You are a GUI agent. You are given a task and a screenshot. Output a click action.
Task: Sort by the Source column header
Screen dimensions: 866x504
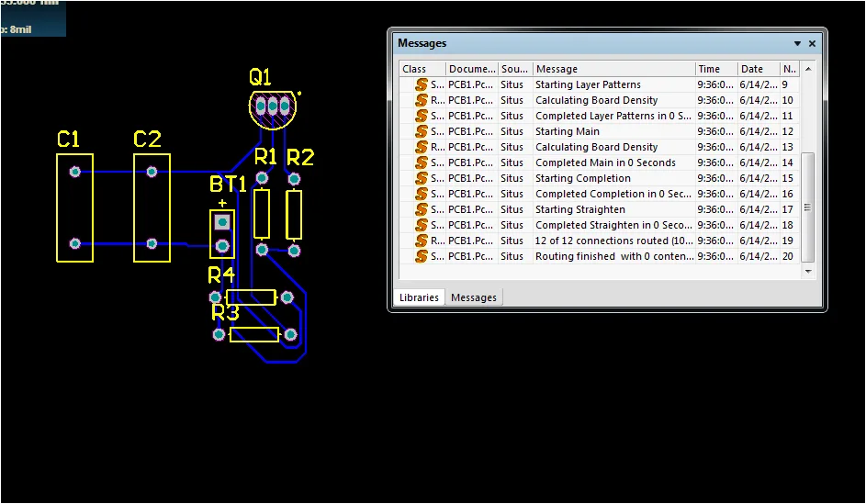[x=515, y=69]
